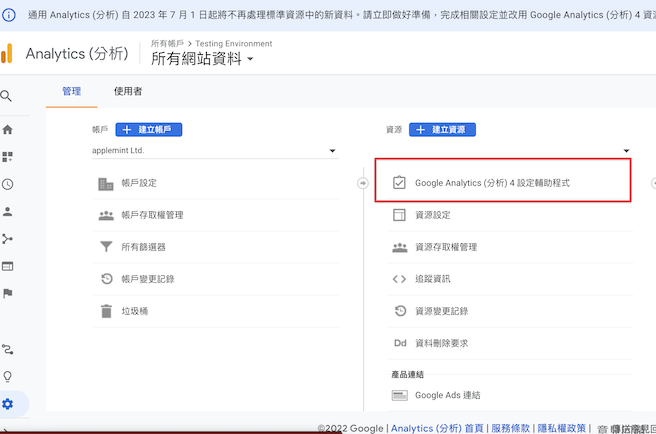Click the 建立資源 button
The width and height of the screenshot is (656, 434).
point(442,130)
